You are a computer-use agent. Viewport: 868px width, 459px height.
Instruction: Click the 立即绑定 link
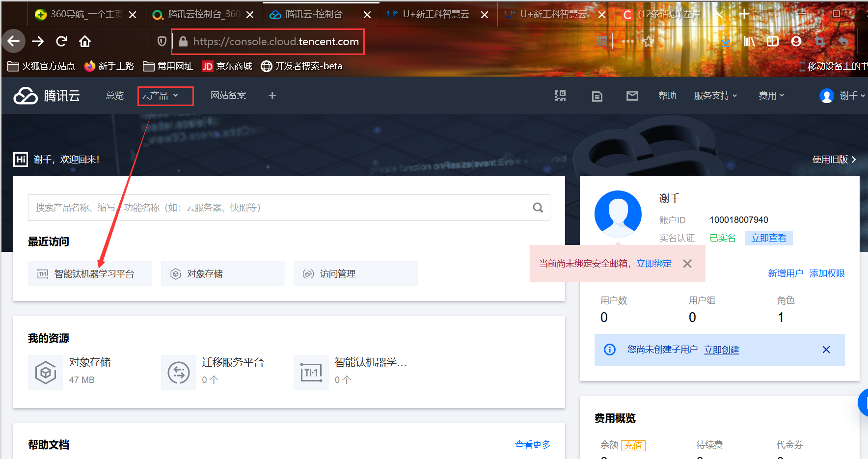(x=654, y=264)
